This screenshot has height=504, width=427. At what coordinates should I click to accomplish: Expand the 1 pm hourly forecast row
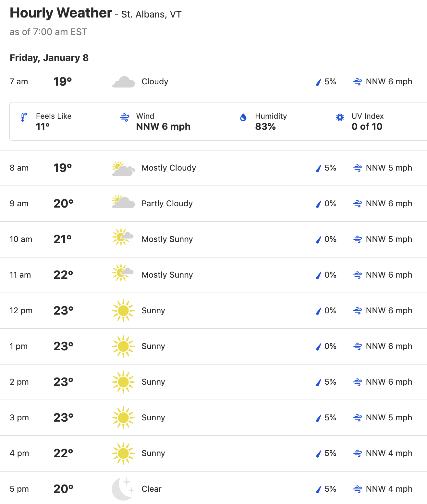tap(213, 346)
